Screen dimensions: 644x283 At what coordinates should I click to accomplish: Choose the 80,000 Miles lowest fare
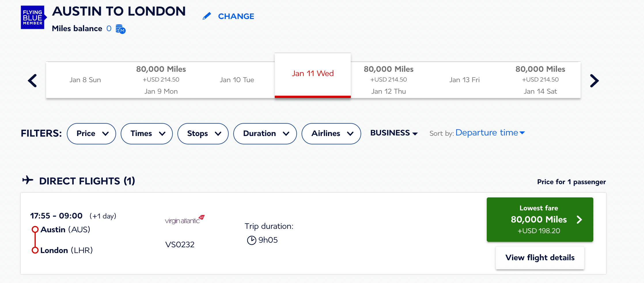540,220
